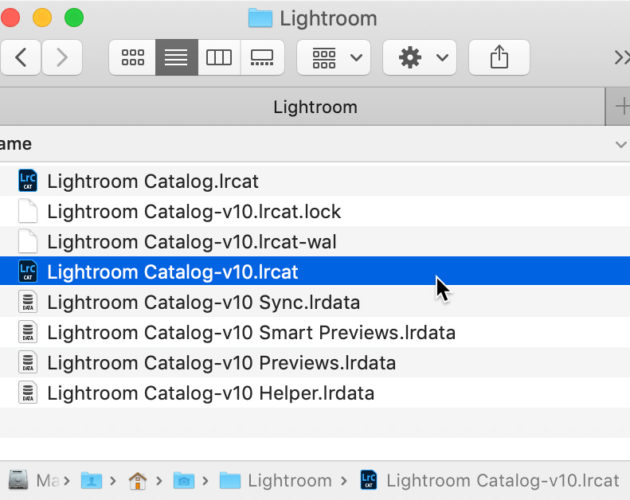Close the Finder window with red button
Image resolution: width=630 pixels, height=500 pixels.
(10, 18)
